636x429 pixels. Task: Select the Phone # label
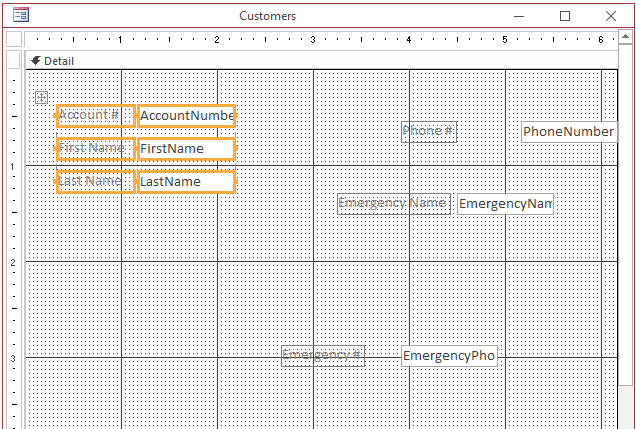[x=429, y=132]
